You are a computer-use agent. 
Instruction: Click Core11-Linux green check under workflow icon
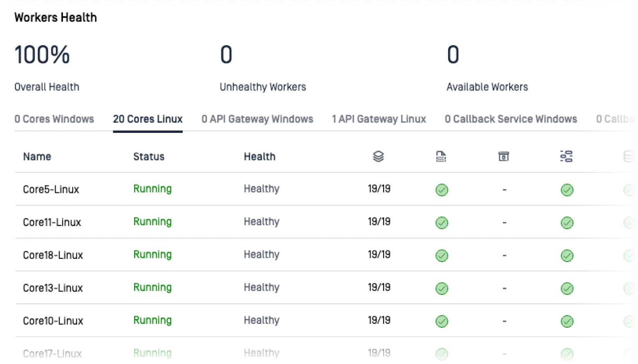(x=567, y=223)
